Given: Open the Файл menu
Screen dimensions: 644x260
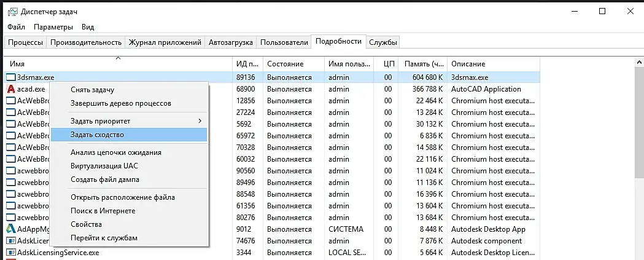Looking at the screenshot, I should click(16, 27).
